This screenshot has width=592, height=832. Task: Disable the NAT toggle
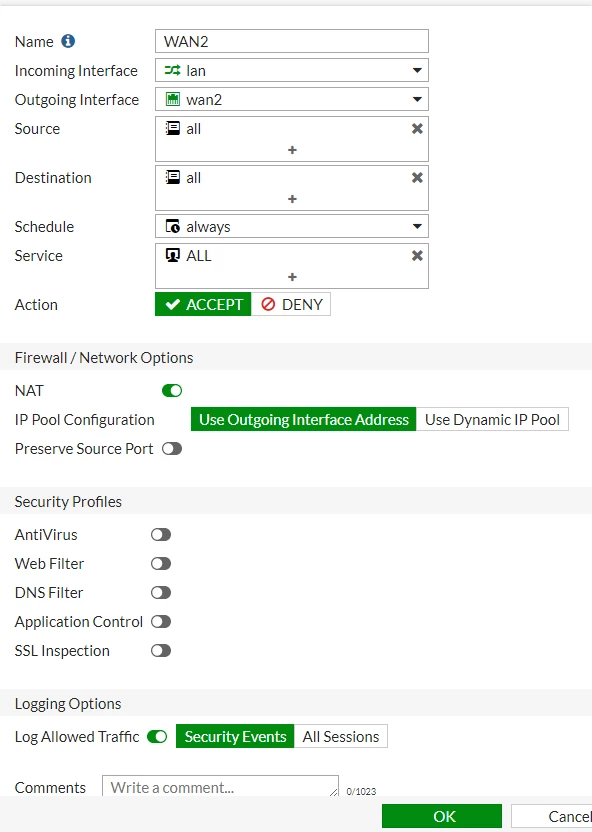coord(172,391)
